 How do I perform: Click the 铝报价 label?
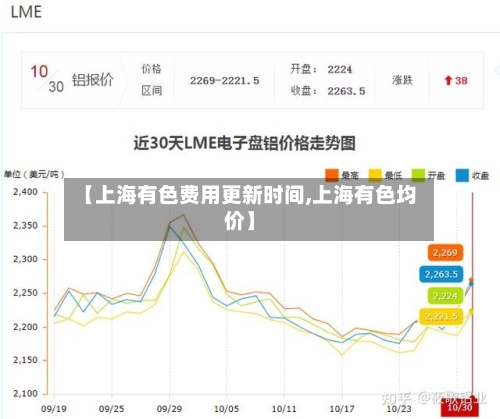point(93,80)
